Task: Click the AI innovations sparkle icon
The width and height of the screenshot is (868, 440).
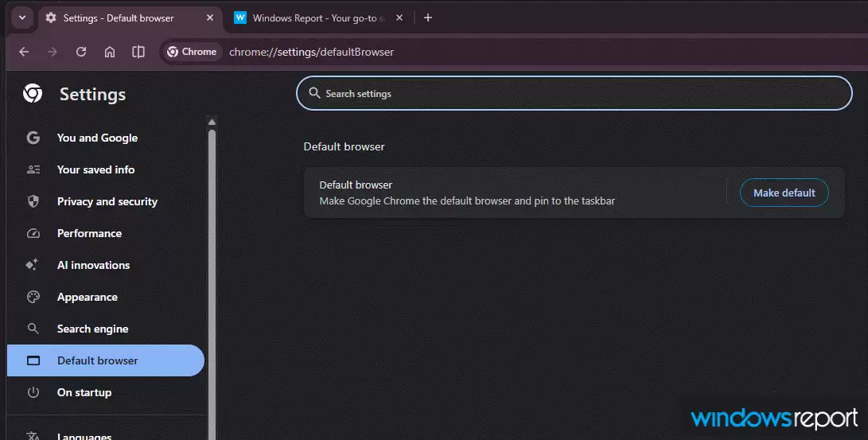Action: 33,265
